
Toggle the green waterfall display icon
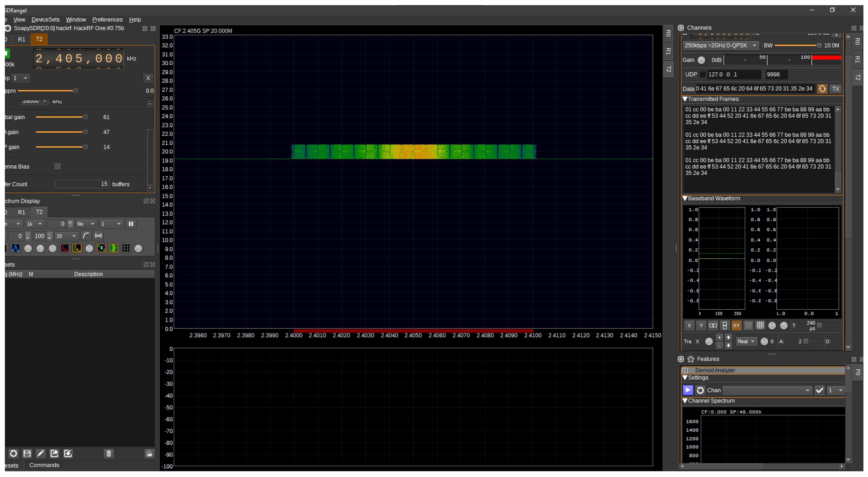114,248
